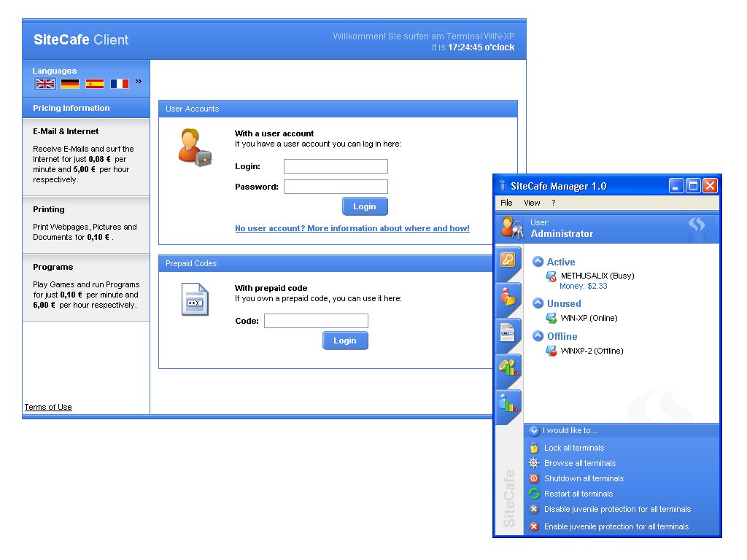Click 'Restart all terminals' action
Viewport: 747px width, 560px height.
pyautogui.click(x=578, y=494)
